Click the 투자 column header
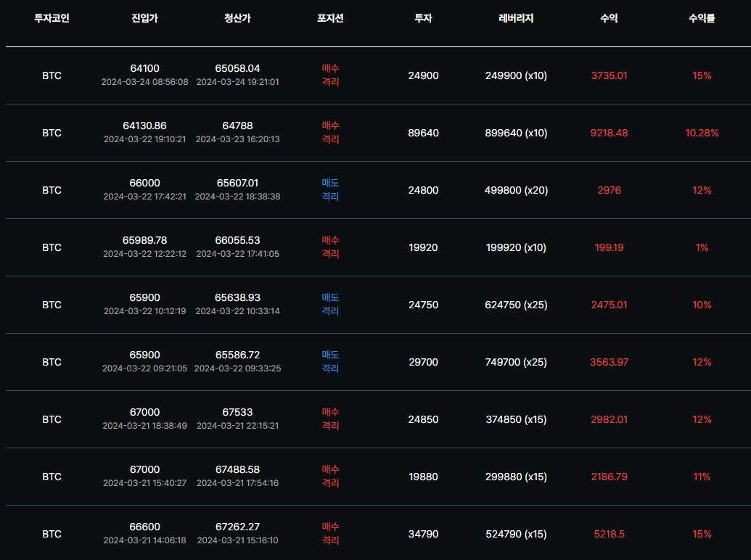This screenshot has height=560, width=751. coord(423,19)
